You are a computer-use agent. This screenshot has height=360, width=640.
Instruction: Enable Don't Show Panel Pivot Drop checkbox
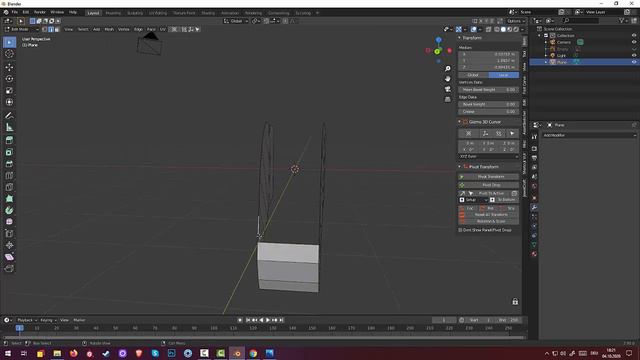coord(460,230)
